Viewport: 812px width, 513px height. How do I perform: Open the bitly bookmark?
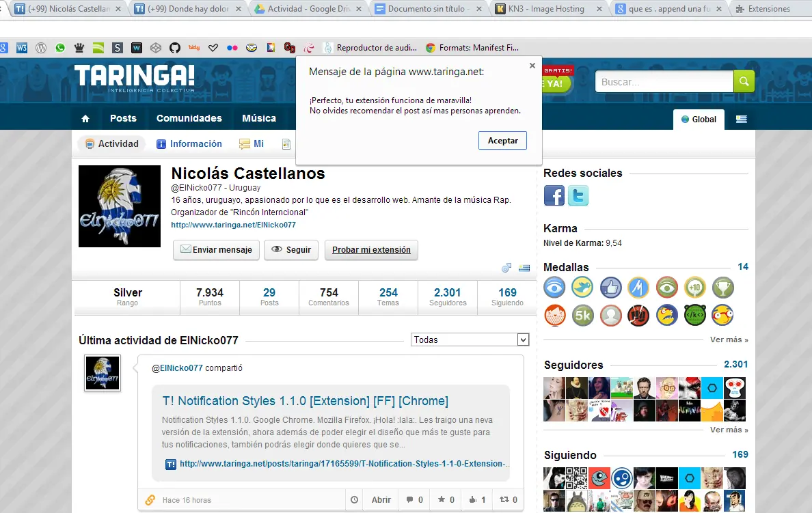pos(194,48)
